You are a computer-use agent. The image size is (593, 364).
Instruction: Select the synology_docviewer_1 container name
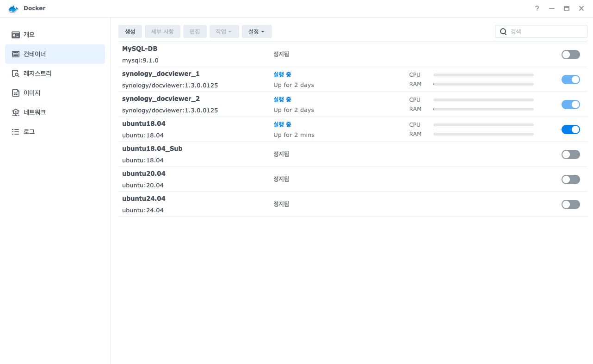click(161, 74)
